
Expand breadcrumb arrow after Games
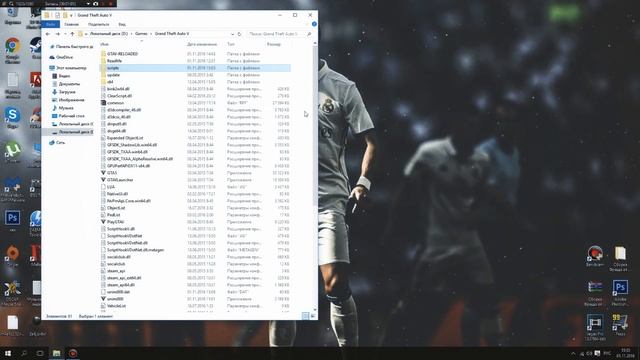pyautogui.click(x=151, y=34)
